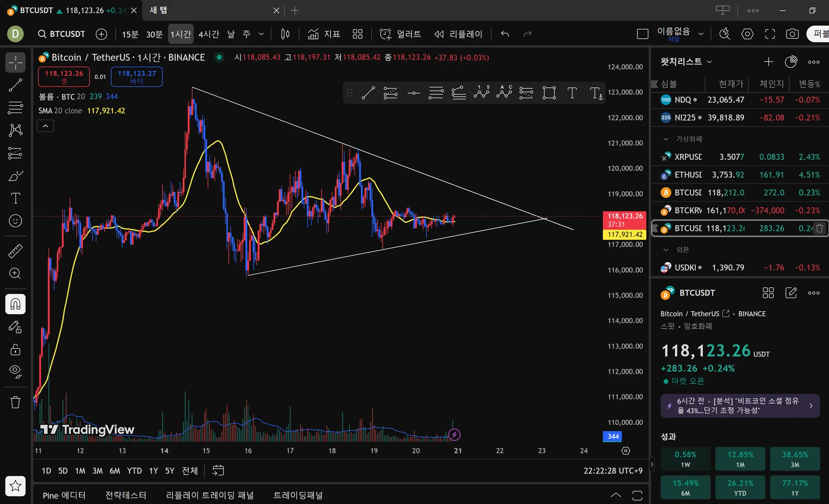
Task: Create an 얼러트 alert
Action: (400, 34)
